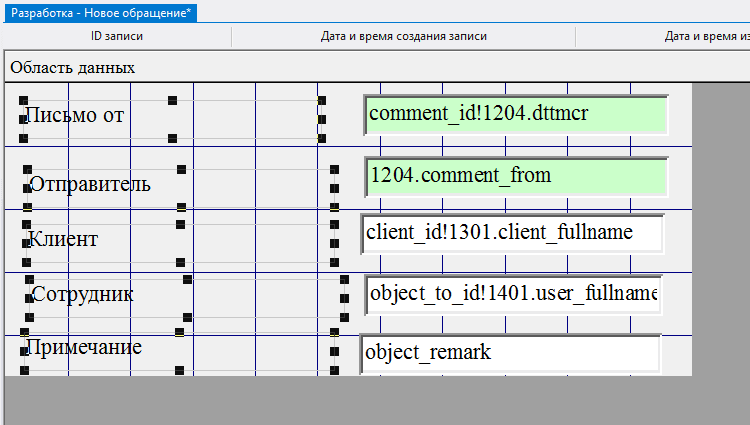This screenshot has width=750, height=425.
Task: Pick the 'Клиент' label control
Action: click(63, 240)
